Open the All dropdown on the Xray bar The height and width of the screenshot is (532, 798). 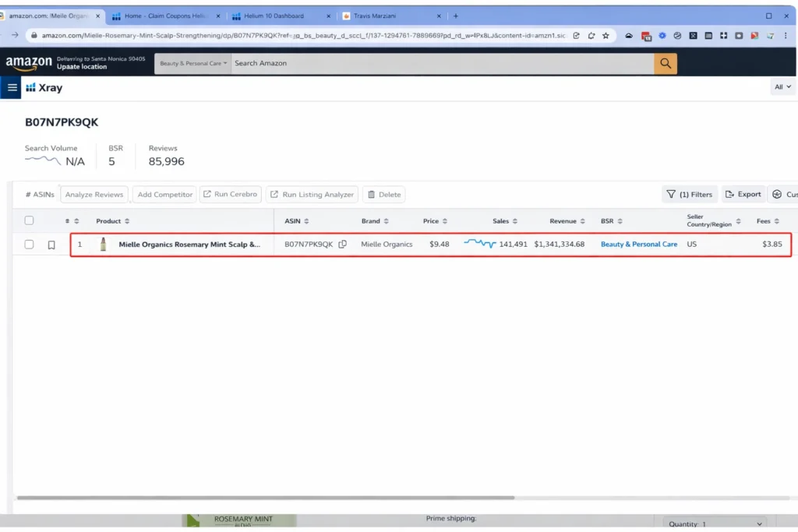(x=782, y=87)
